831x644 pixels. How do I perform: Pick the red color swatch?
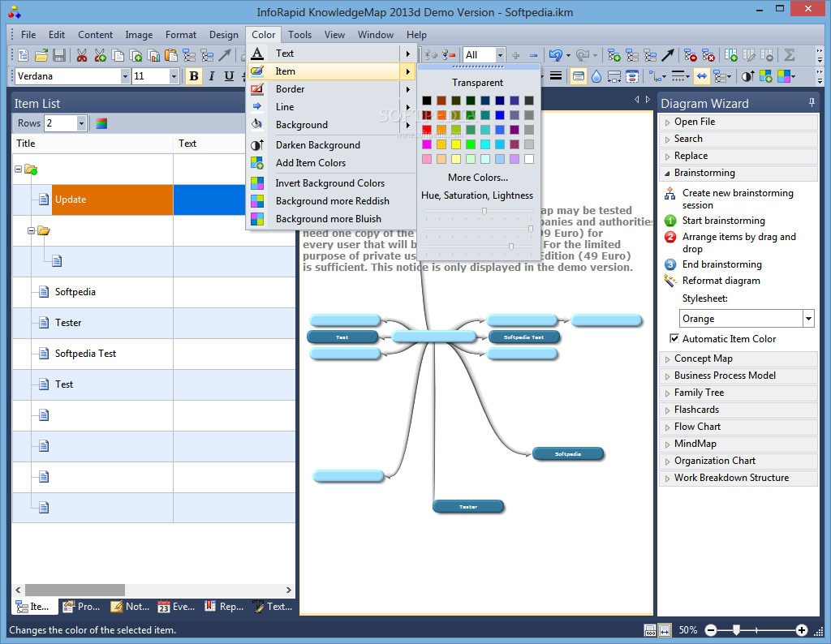[427, 130]
